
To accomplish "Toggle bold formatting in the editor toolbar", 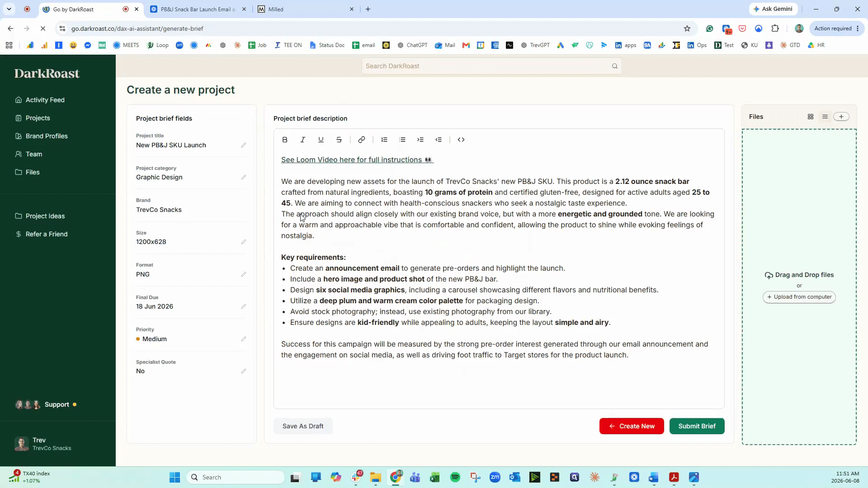I will point(285,140).
